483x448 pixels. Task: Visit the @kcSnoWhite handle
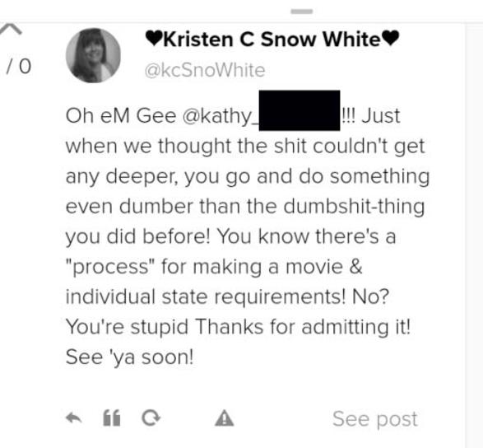pos(205,70)
